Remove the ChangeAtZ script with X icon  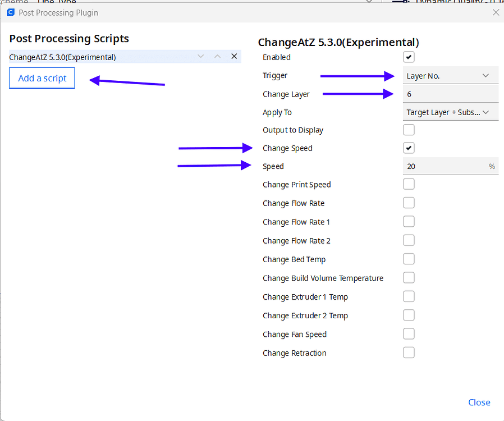click(234, 56)
